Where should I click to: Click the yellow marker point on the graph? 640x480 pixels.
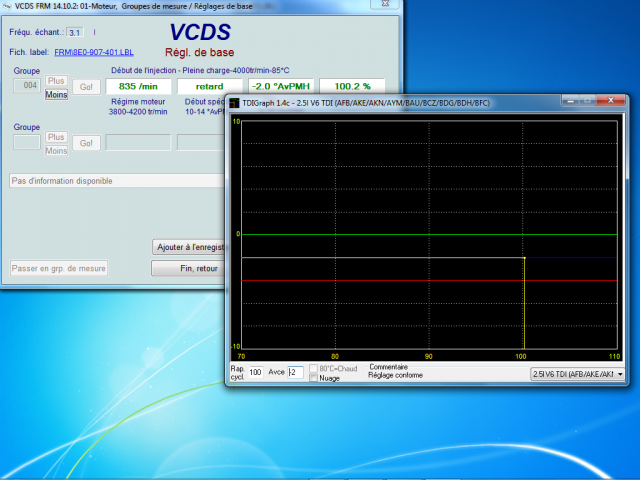[x=524, y=258]
